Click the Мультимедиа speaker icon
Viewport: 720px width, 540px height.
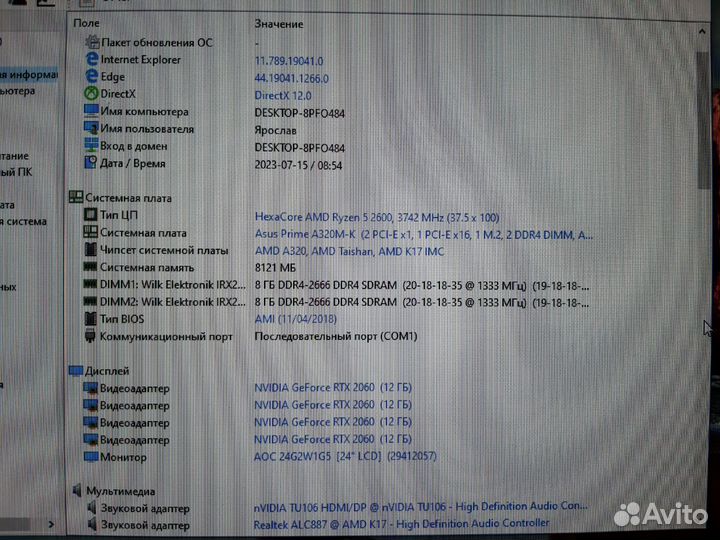77,490
